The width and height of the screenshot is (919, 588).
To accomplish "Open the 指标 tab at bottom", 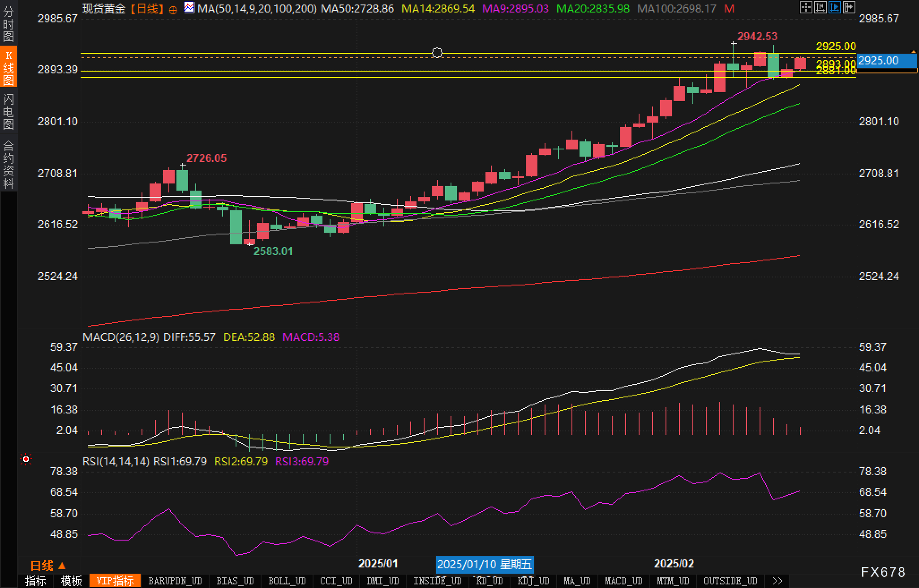I will tap(35, 581).
